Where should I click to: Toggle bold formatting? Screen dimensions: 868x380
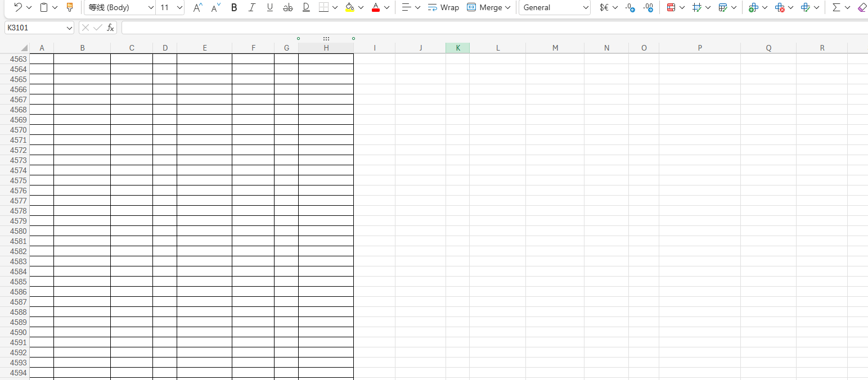[234, 7]
